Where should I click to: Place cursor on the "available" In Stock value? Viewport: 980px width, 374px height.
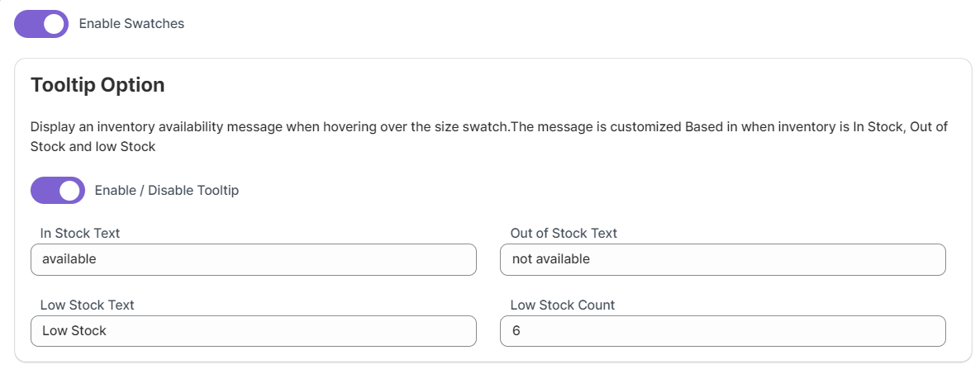pyautogui.click(x=69, y=259)
